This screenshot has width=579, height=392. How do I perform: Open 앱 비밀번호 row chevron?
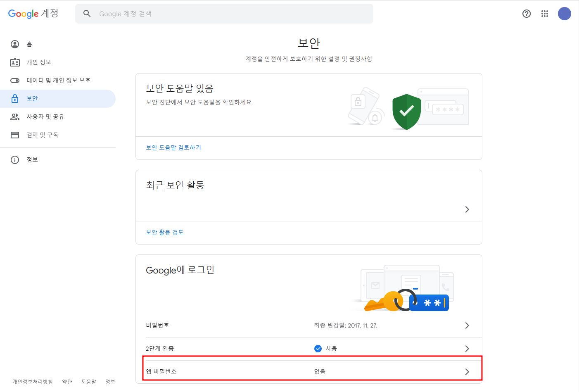[x=467, y=372]
